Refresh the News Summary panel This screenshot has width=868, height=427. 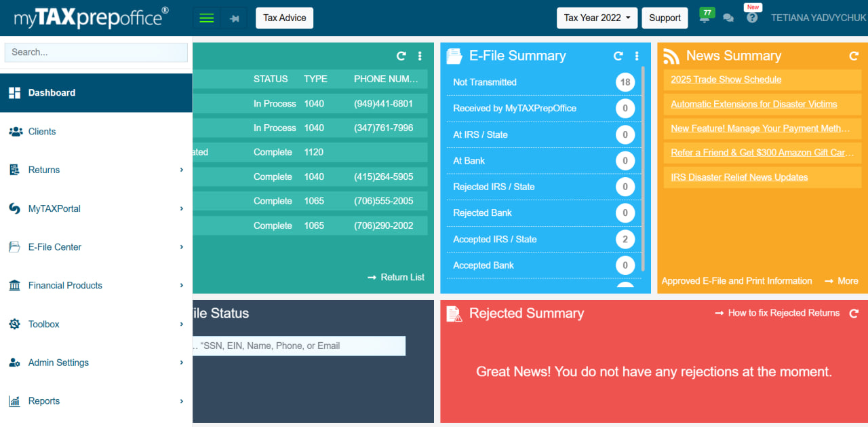854,56
